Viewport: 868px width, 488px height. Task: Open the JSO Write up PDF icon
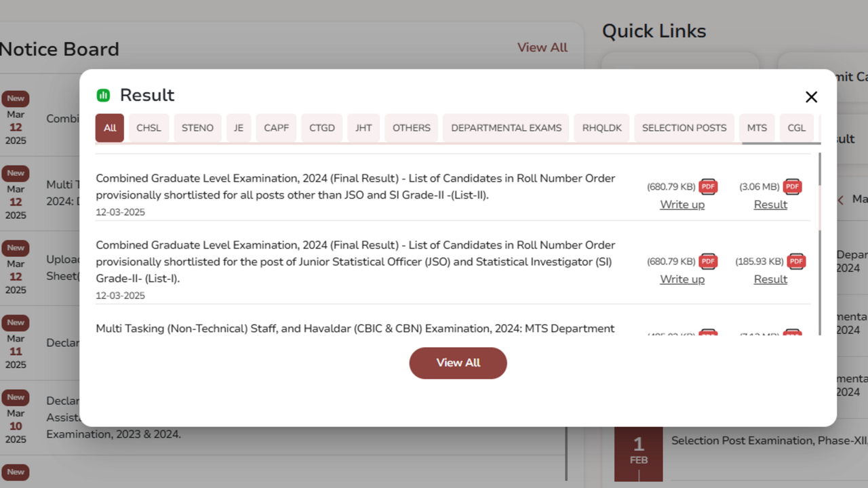point(708,261)
